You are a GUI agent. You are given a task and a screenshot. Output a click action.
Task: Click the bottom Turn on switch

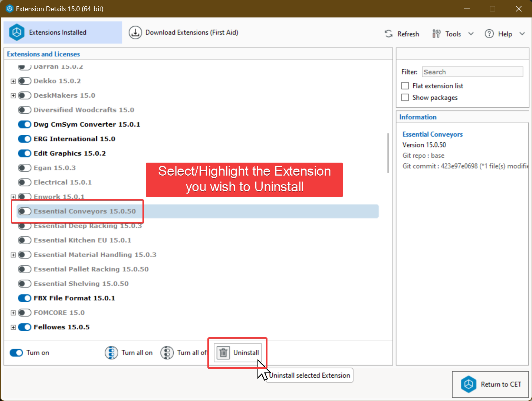(x=16, y=353)
